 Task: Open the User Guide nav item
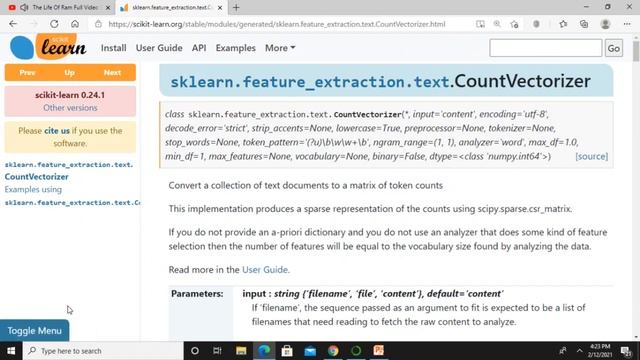[159, 48]
